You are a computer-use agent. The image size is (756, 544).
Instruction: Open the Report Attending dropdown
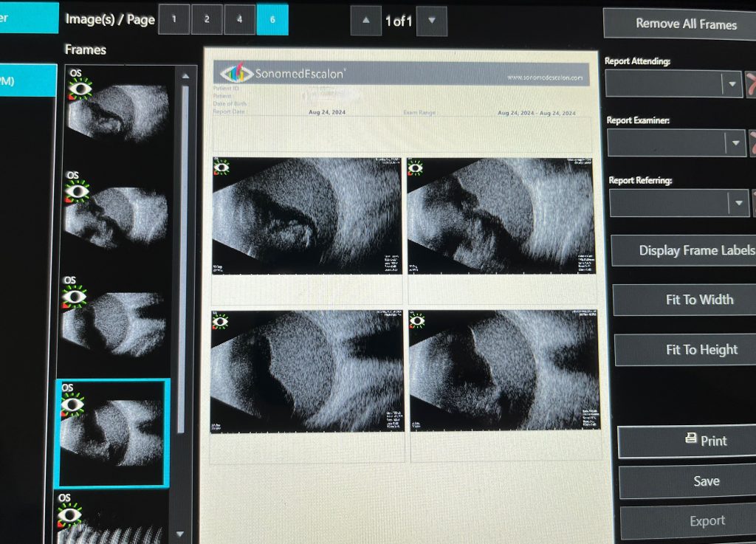pos(732,84)
